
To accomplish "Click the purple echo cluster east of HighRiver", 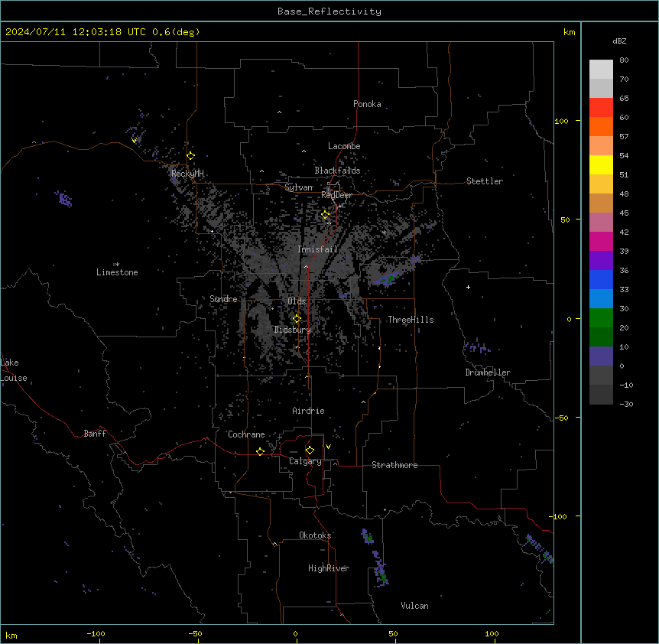I will [x=379, y=568].
